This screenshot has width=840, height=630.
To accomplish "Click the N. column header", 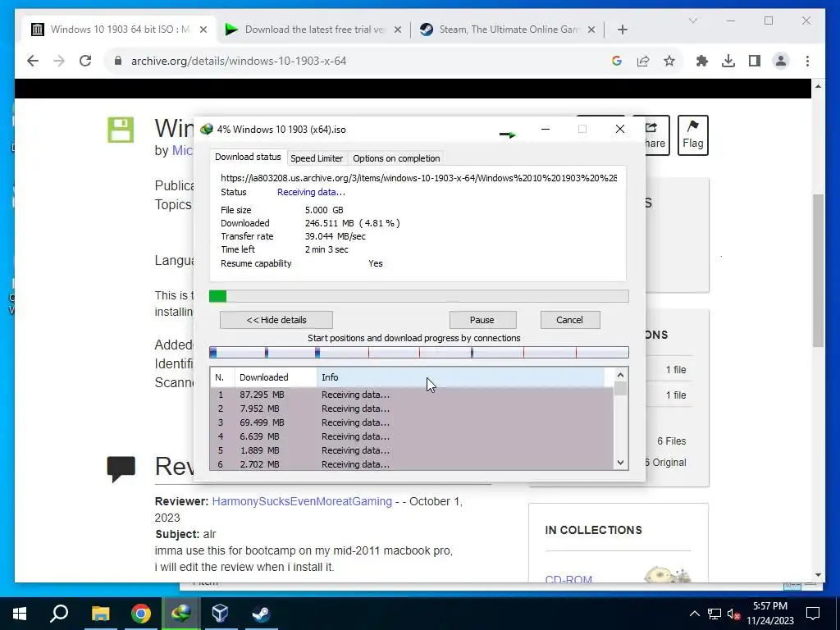I will (x=222, y=377).
